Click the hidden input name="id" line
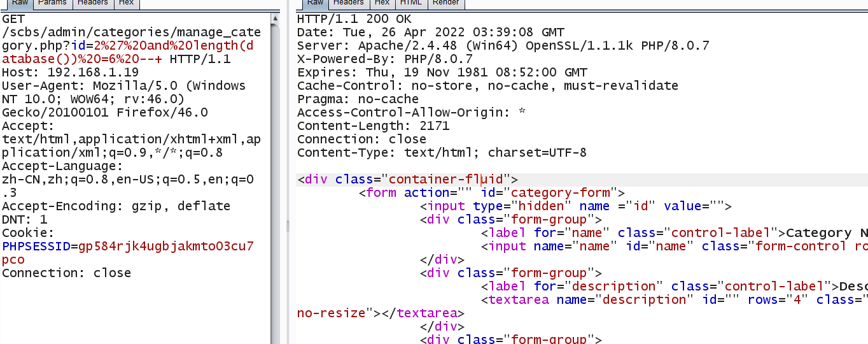The height and width of the screenshot is (344, 868). 575,206
